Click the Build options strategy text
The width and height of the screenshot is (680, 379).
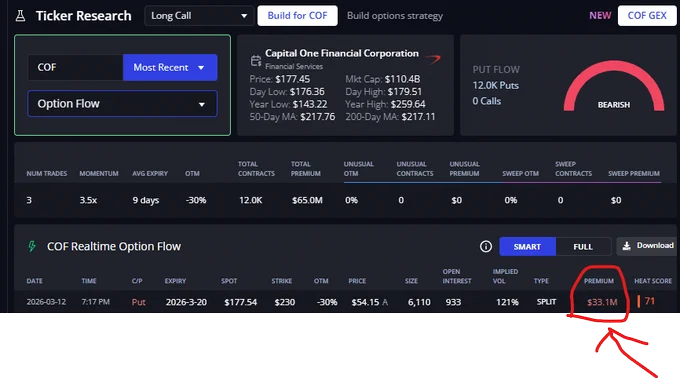395,16
